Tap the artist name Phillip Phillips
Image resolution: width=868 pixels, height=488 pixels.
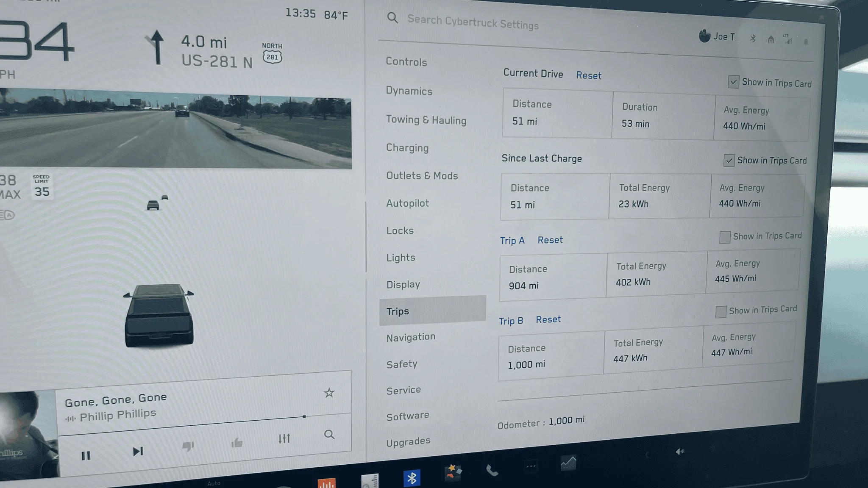pyautogui.click(x=118, y=415)
